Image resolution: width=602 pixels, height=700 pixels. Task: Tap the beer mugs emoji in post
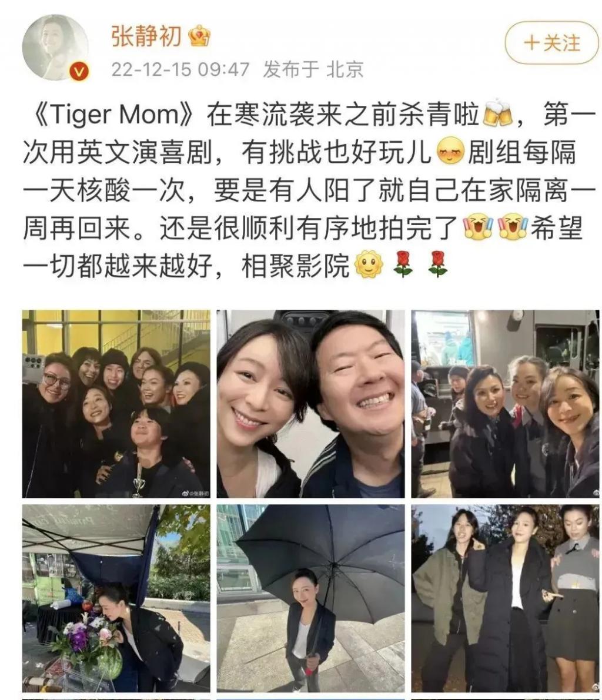coord(497,113)
